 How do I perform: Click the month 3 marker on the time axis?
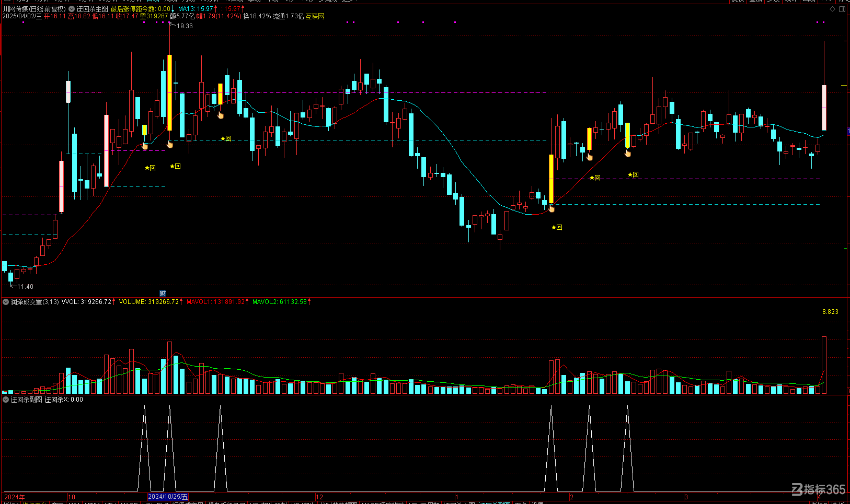point(686,497)
